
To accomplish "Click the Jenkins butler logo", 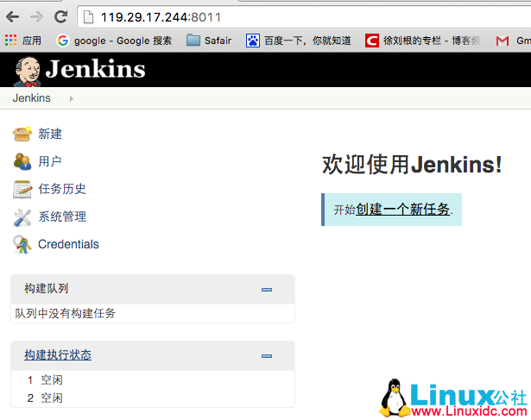I will point(27,72).
